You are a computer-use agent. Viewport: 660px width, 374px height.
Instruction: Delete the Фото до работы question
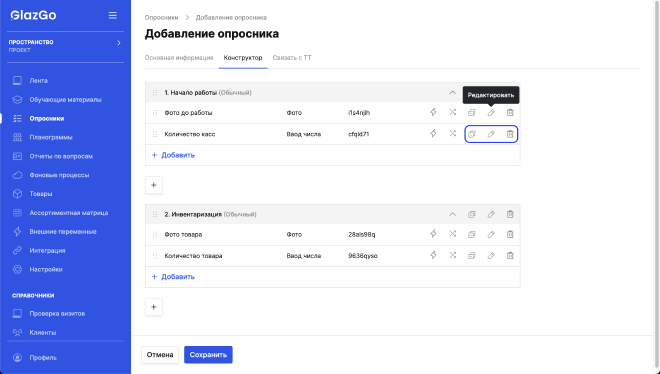pos(510,113)
